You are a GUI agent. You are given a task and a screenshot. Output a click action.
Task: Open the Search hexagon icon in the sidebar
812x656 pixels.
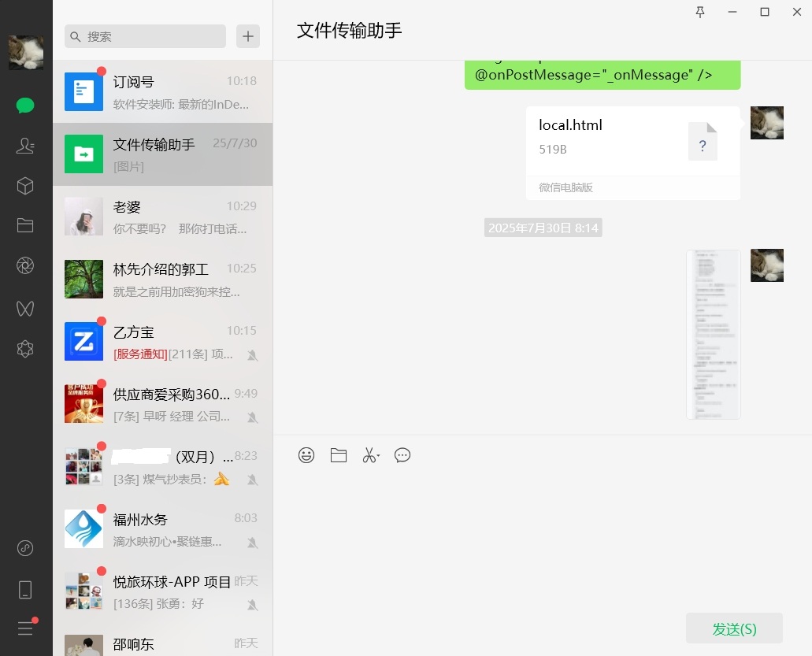pyautogui.click(x=25, y=349)
